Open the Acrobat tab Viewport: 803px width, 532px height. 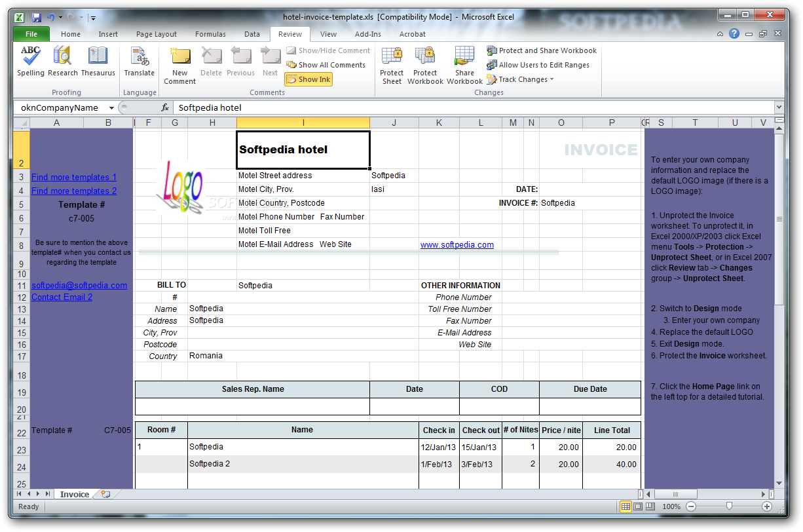[413, 34]
